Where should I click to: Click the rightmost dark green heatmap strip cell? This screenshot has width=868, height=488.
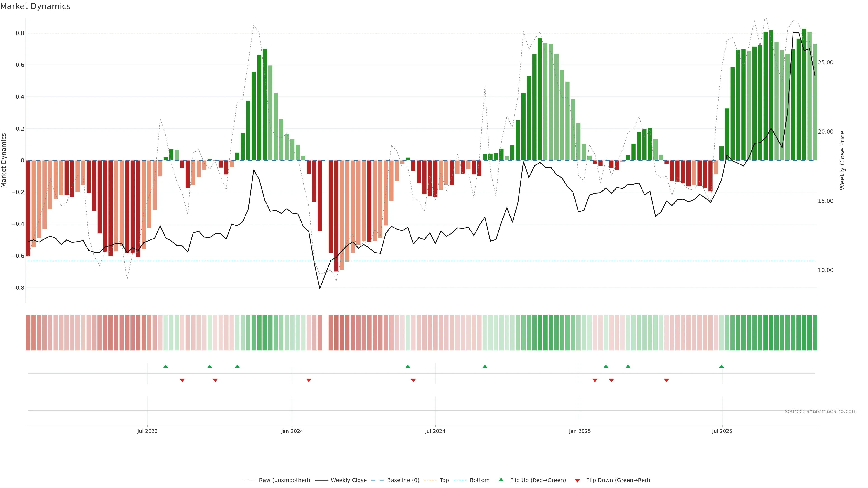pyautogui.click(x=815, y=332)
